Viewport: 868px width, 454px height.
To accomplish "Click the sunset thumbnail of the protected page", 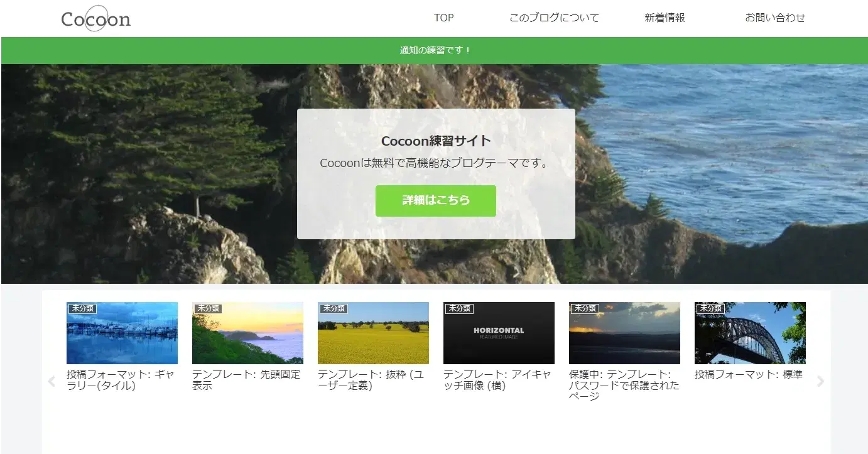I will (624, 333).
